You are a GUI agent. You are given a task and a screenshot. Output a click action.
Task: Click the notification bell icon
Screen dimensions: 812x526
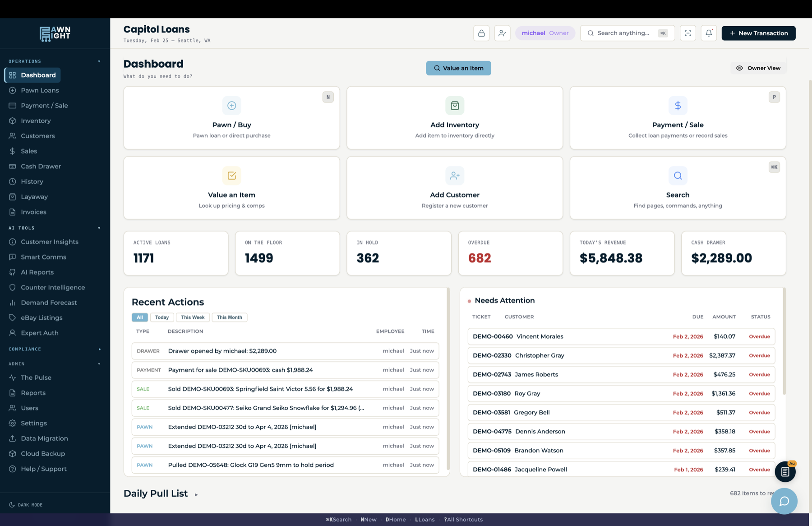(709, 33)
